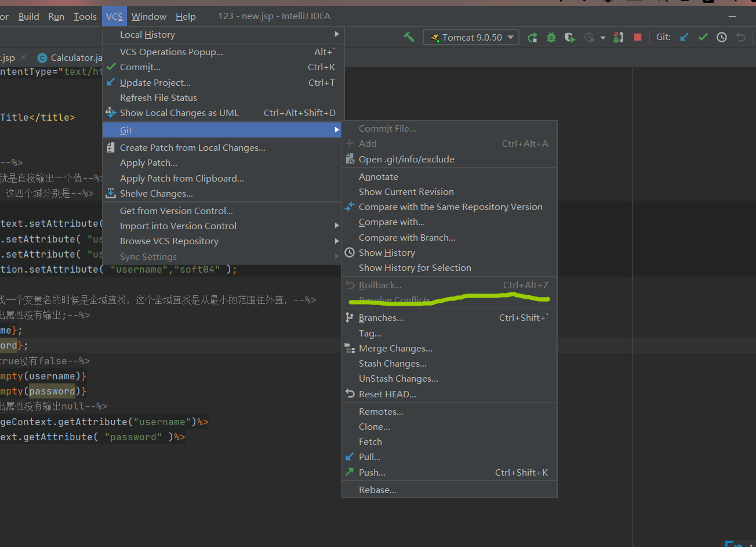
Task: Select Compare with... entry
Action: [x=449, y=222]
